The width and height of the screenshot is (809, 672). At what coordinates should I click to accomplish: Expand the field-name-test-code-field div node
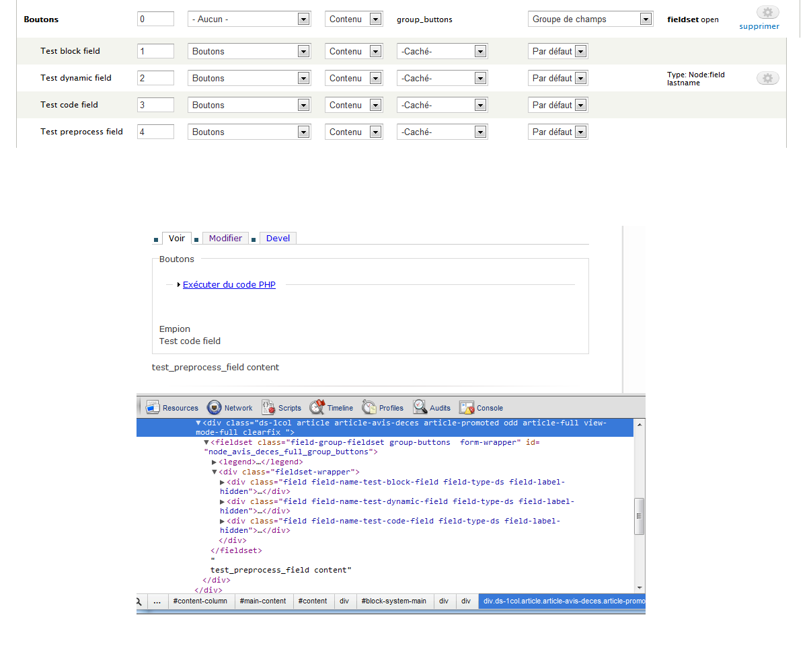click(223, 521)
